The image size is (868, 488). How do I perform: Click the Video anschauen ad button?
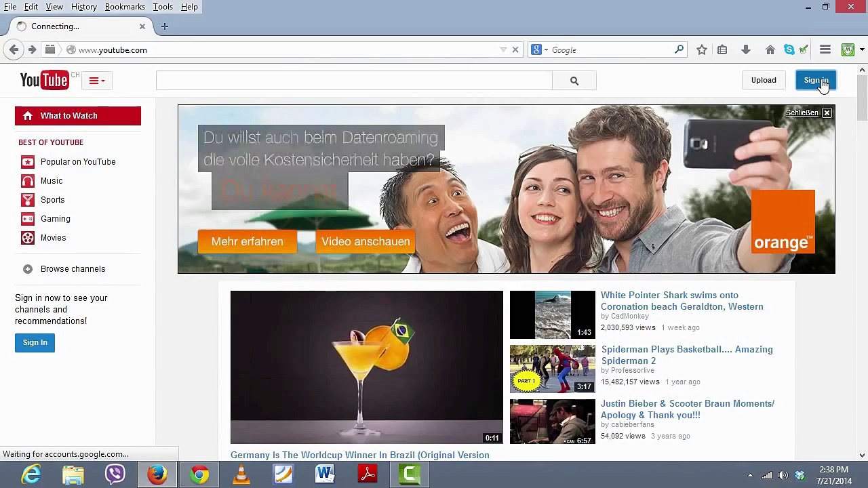coord(366,242)
